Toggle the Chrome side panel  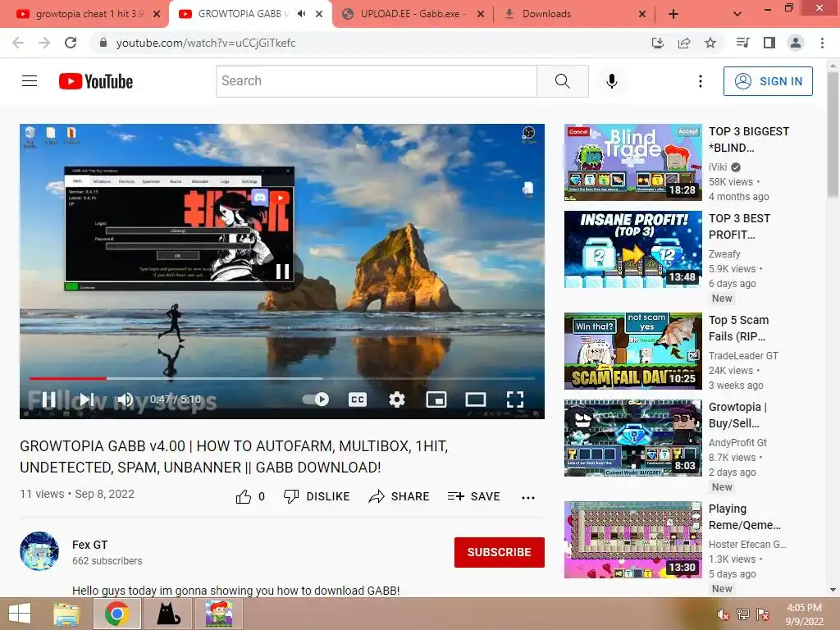pyautogui.click(x=769, y=43)
